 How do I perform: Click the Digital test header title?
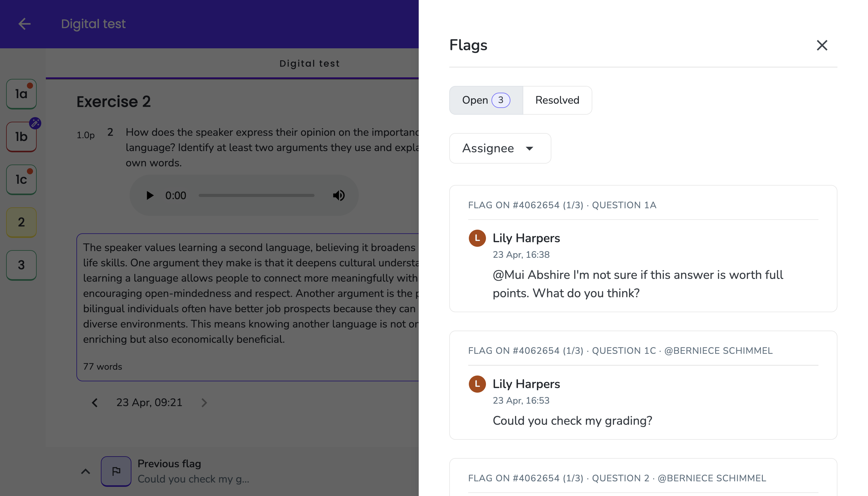[93, 24]
